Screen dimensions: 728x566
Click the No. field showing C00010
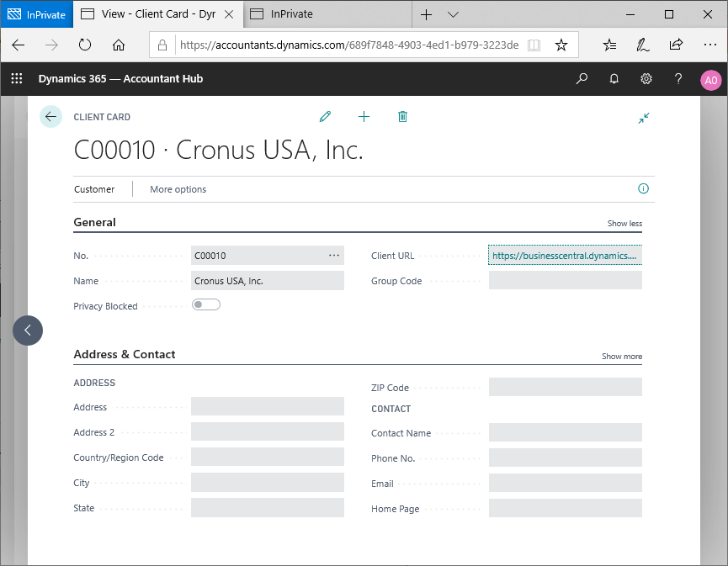[268, 255]
